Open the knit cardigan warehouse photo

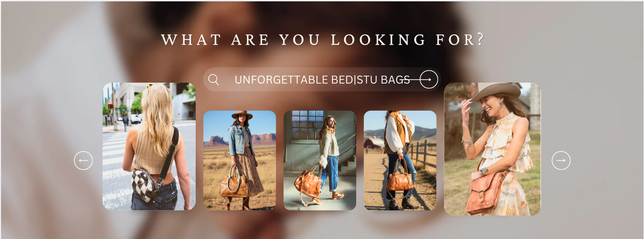[x=320, y=160]
